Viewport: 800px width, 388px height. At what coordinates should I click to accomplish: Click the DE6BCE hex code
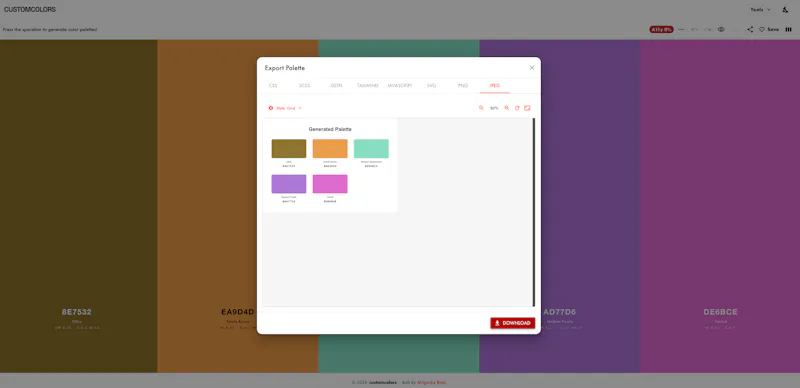[720, 312]
